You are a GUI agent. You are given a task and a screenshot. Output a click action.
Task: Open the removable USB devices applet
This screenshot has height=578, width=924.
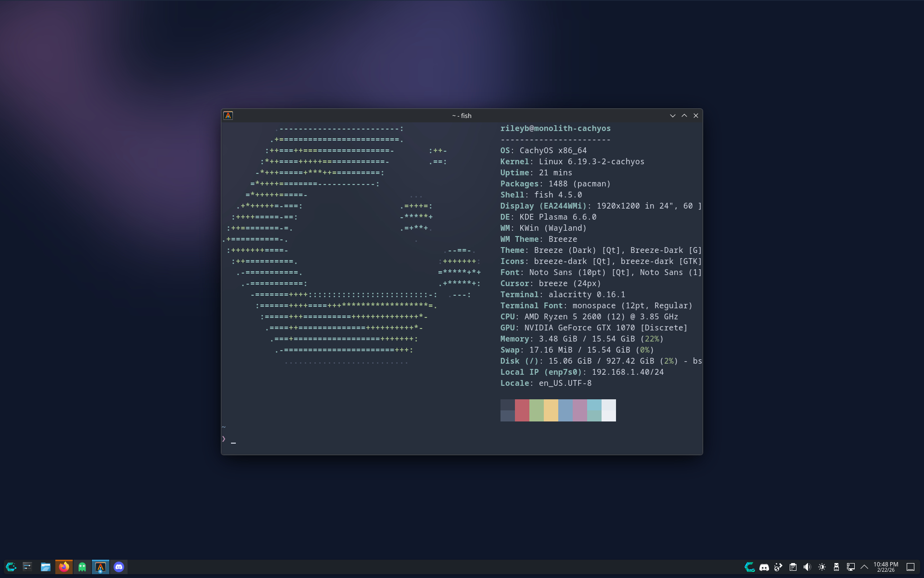tap(836, 567)
